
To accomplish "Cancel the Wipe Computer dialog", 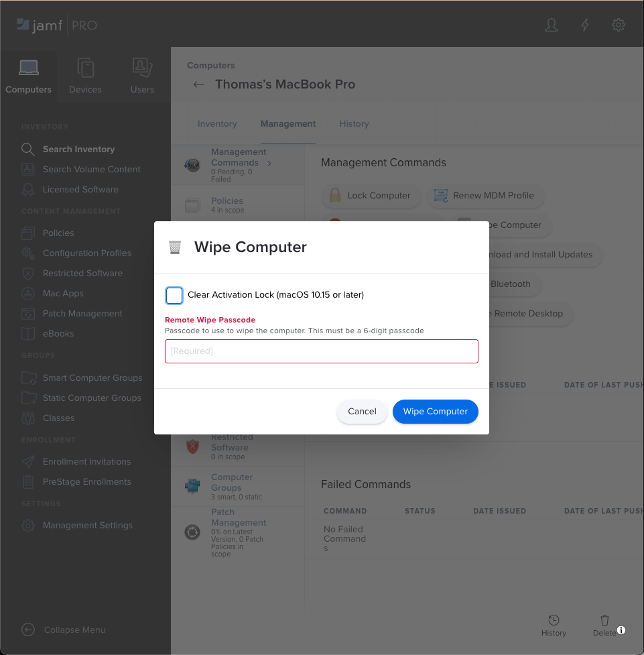I will point(361,412).
